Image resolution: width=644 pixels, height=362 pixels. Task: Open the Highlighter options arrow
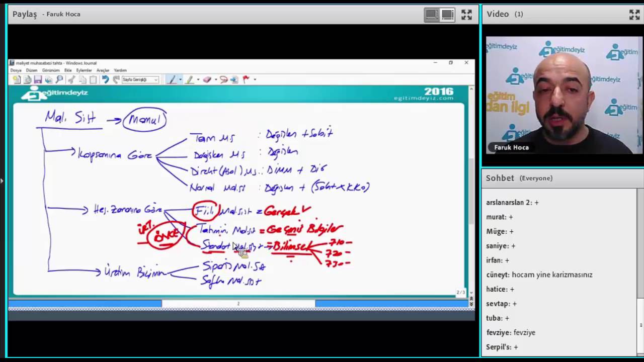point(198,79)
